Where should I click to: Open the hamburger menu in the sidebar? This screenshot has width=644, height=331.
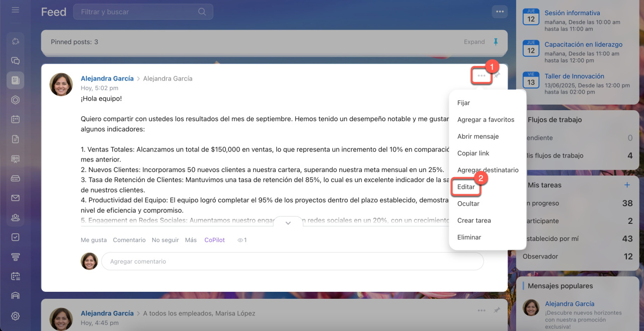click(x=15, y=10)
